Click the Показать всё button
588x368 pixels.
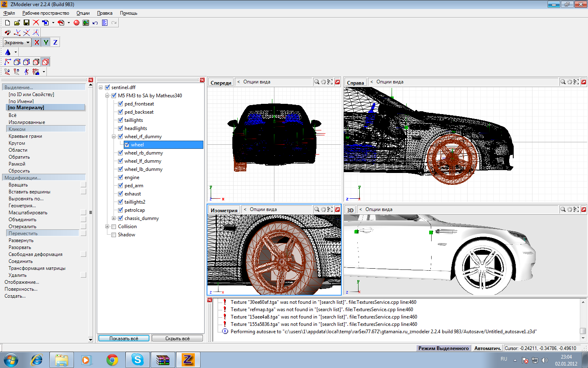pyautogui.click(x=124, y=339)
